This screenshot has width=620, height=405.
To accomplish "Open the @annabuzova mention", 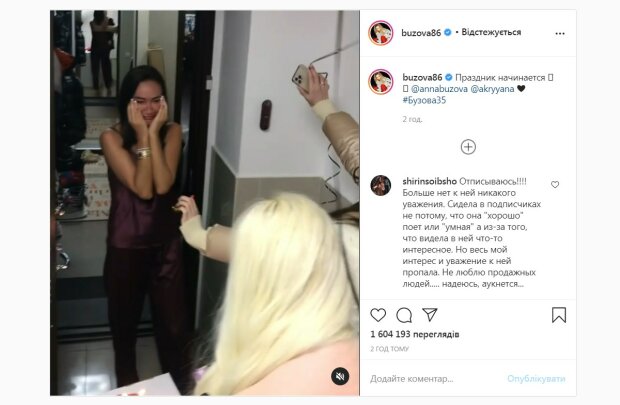I will 439,89.
